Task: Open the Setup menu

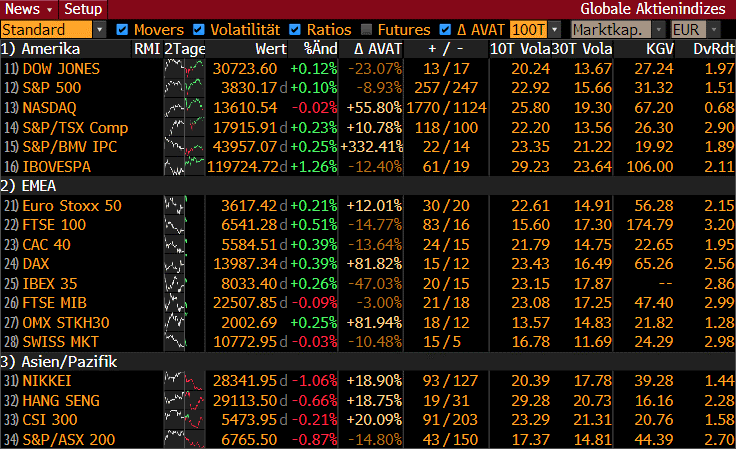Action: point(83,9)
